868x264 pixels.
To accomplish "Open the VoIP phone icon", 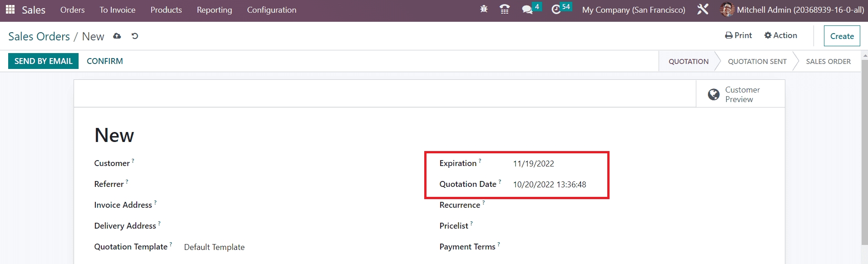I will [x=504, y=9].
